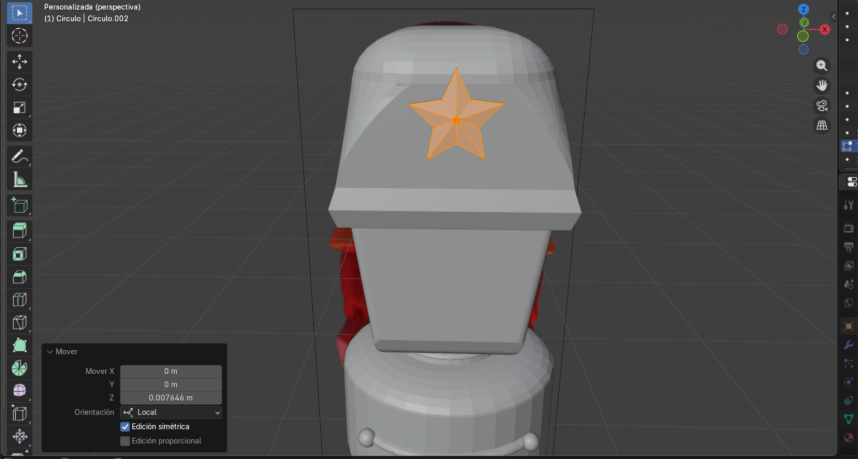Activate the Spin tool

click(x=19, y=368)
